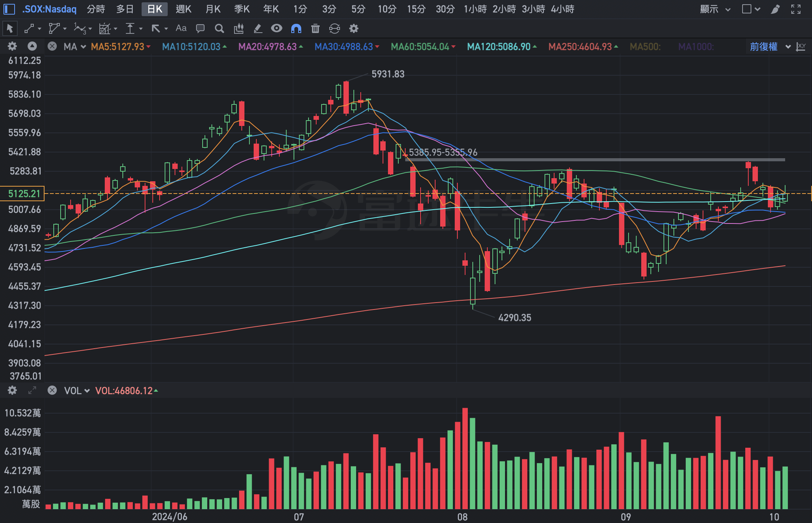This screenshot has width=812, height=523.
Task: Select the trend line drawing tool
Action: pos(30,28)
